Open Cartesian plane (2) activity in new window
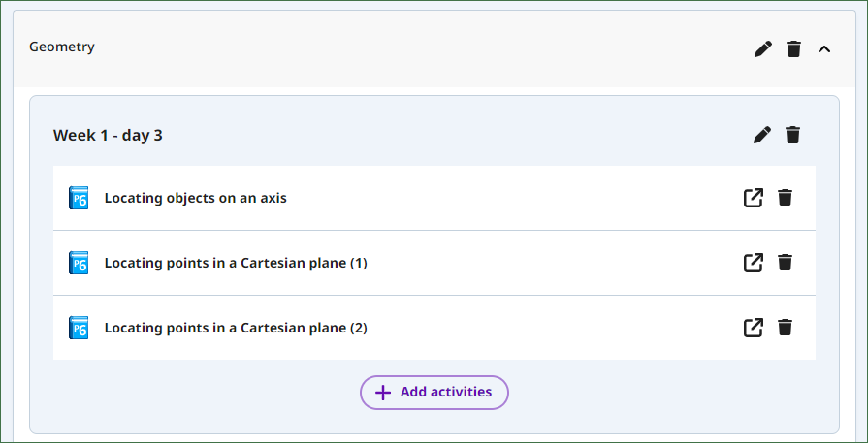868x443 pixels. [753, 328]
